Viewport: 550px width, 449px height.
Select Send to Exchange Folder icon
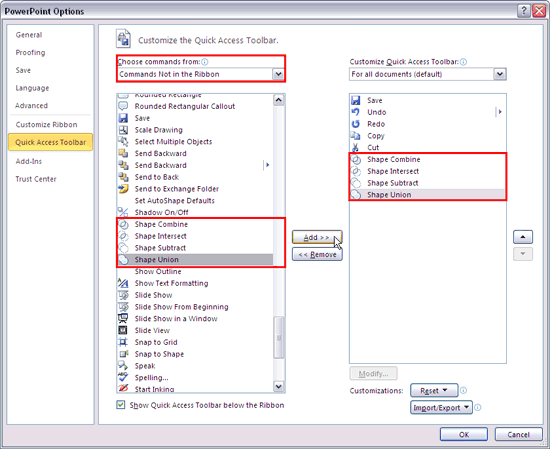[123, 189]
